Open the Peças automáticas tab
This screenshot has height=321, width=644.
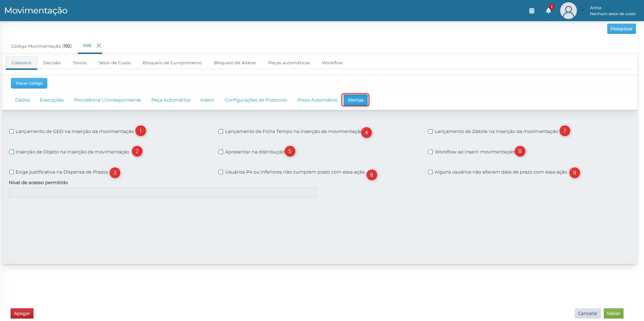[289, 63]
